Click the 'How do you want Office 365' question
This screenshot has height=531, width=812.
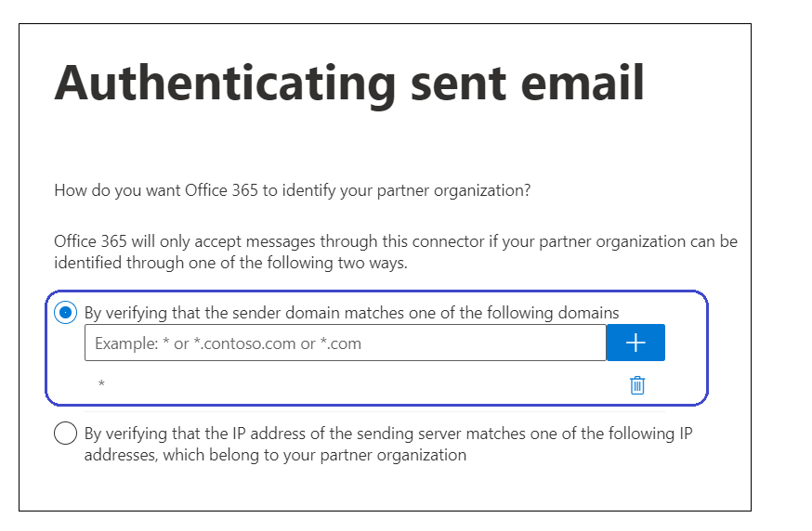pos(293,191)
